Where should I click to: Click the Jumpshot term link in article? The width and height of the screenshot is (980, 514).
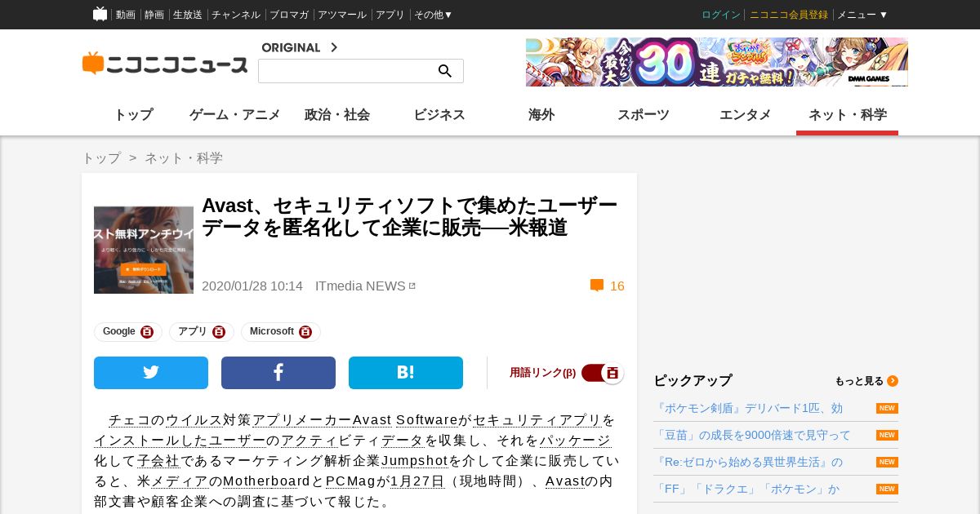(415, 461)
